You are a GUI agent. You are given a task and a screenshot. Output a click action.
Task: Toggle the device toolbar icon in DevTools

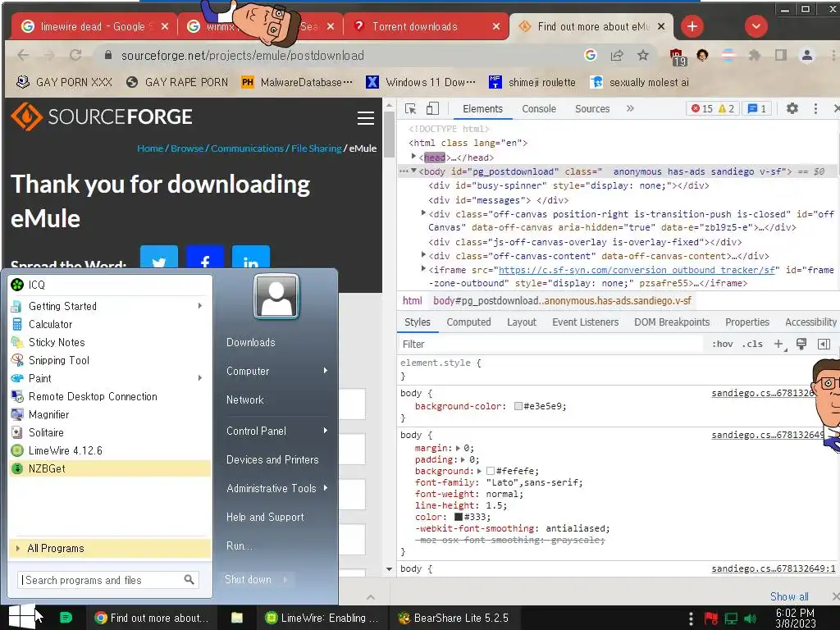(x=432, y=109)
